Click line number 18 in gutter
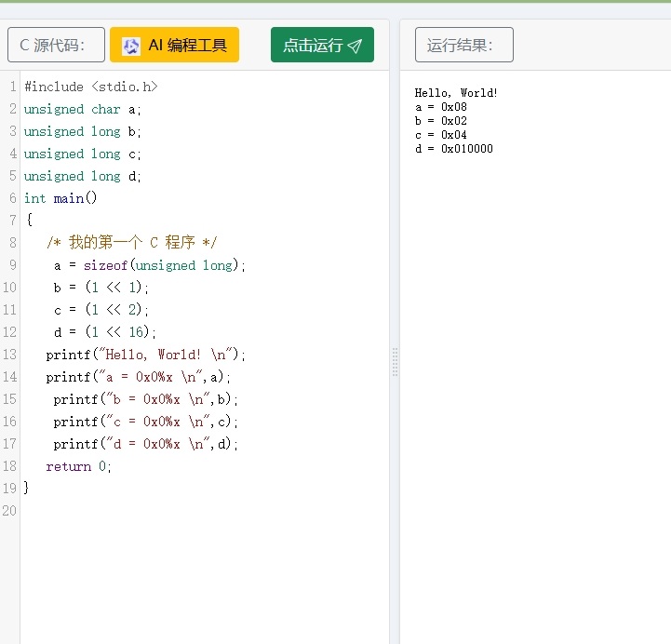 (x=9, y=466)
